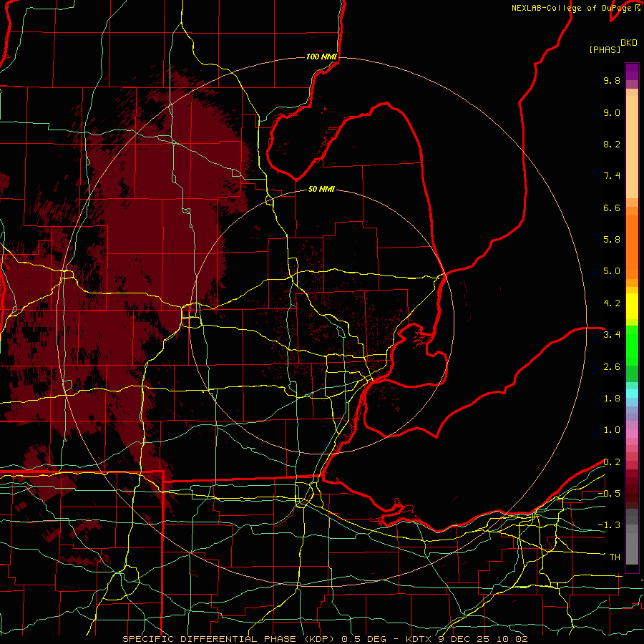Click the 100 NMI range ring label

click(321, 57)
